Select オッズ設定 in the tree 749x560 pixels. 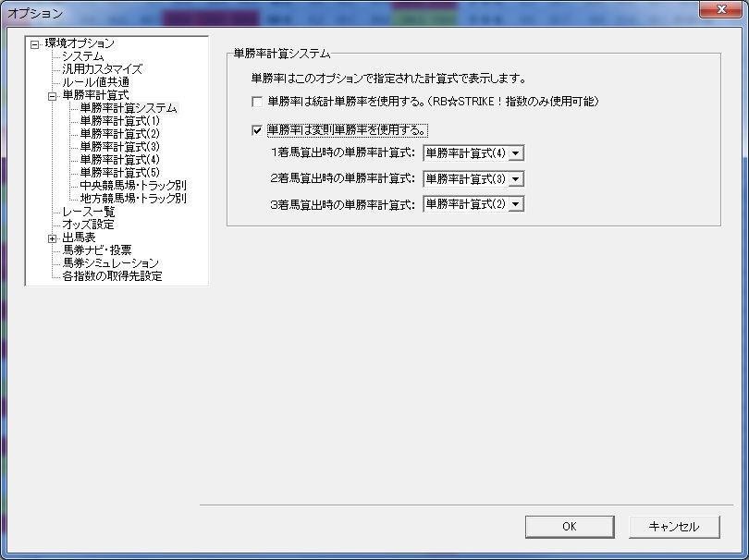[x=89, y=225]
